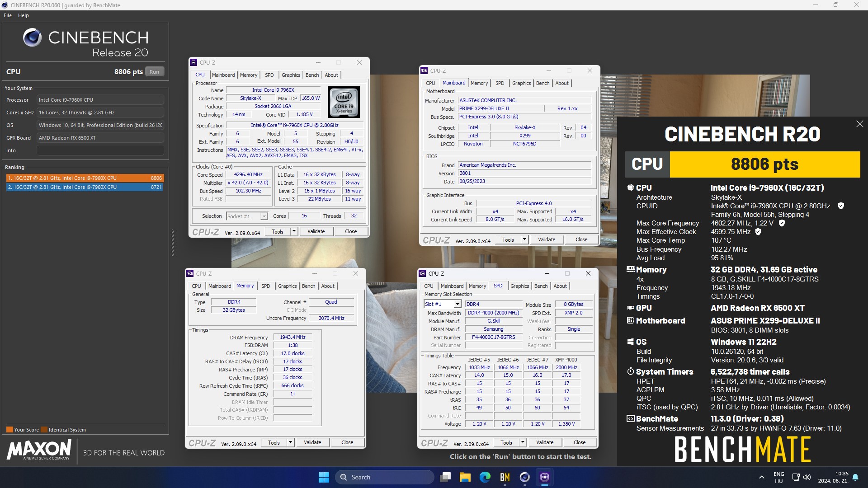Open Mainboard tab in top-left CPU-Z window
Viewport: 868px width, 488px height.
tap(223, 75)
